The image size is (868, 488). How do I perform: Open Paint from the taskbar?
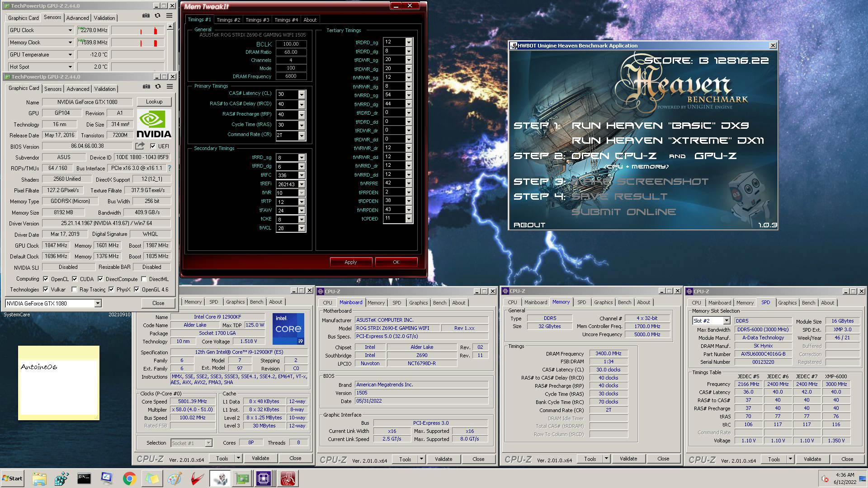coord(175,479)
